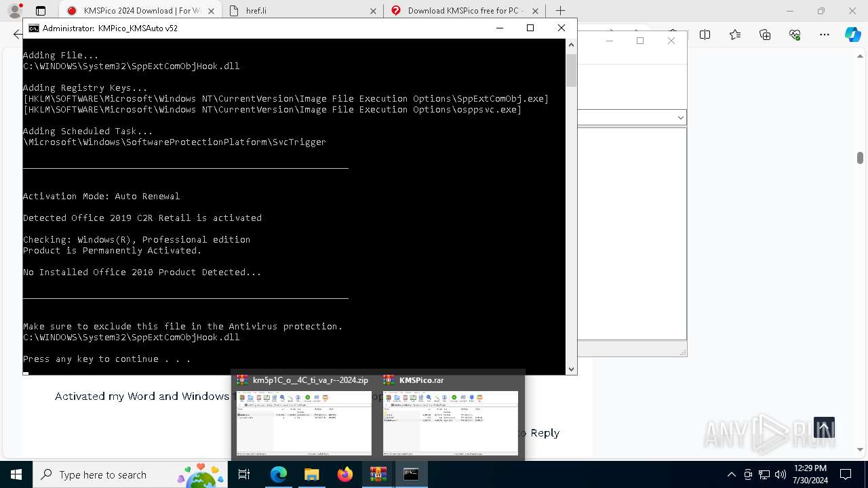Image resolution: width=868 pixels, height=488 pixels.
Task: Click the Reply link on the comment
Action: pyautogui.click(x=545, y=432)
